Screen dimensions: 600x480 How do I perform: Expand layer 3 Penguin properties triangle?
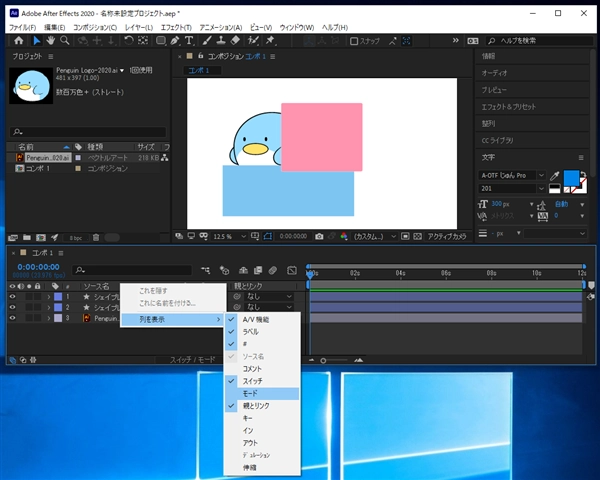pyautogui.click(x=49, y=318)
